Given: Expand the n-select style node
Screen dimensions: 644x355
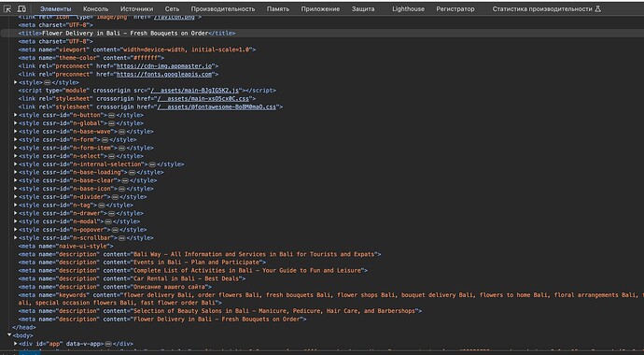Looking at the screenshot, I should pos(16,156).
